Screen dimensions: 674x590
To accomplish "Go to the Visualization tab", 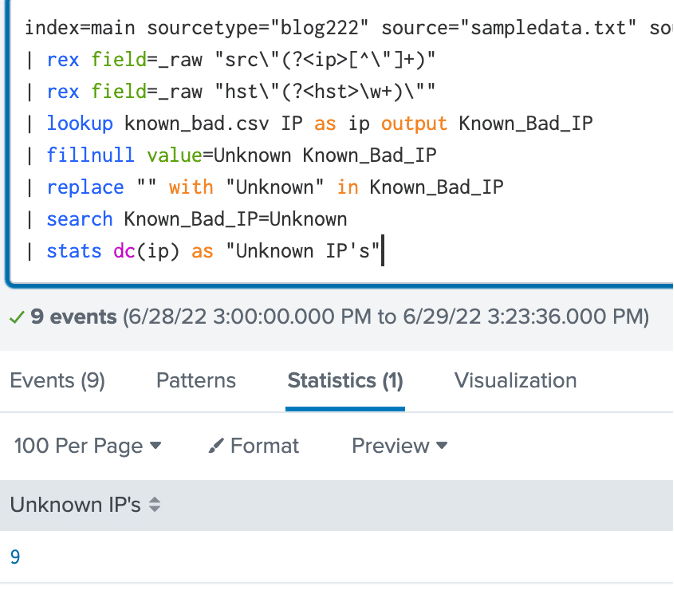I will 515,380.
